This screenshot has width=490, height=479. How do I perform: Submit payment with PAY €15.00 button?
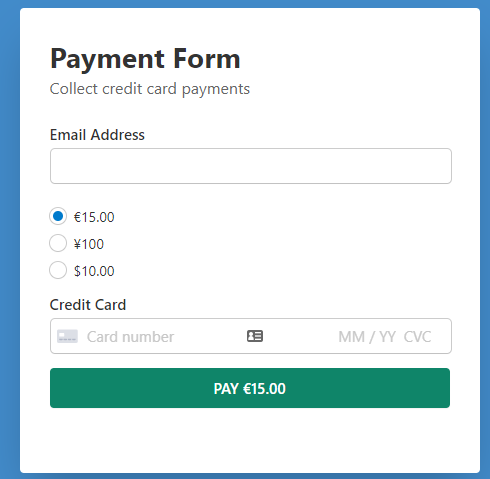pyautogui.click(x=250, y=388)
